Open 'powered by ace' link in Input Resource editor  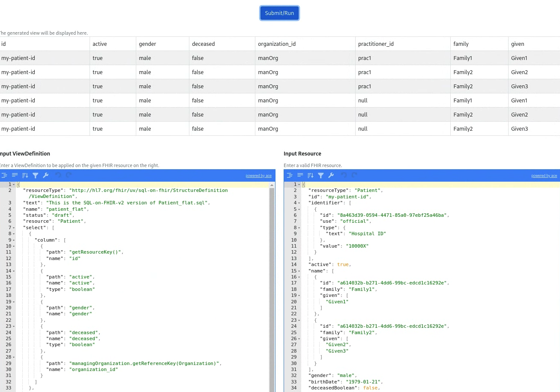click(x=544, y=176)
